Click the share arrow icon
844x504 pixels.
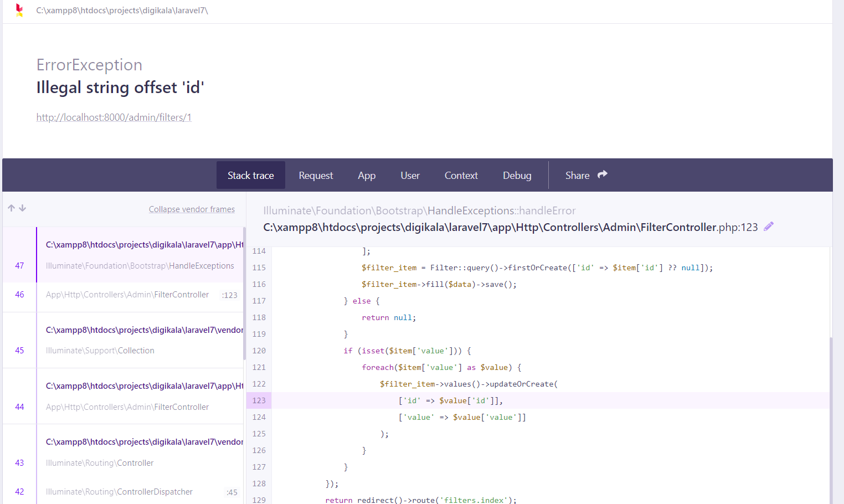[603, 174]
